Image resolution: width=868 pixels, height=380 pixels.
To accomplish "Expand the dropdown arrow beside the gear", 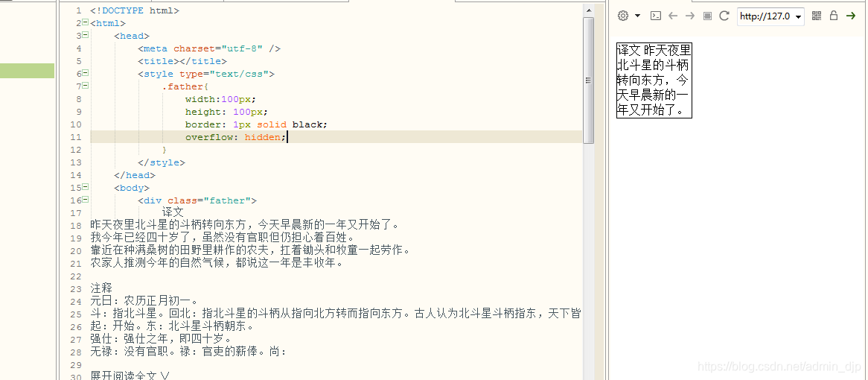I will 638,16.
